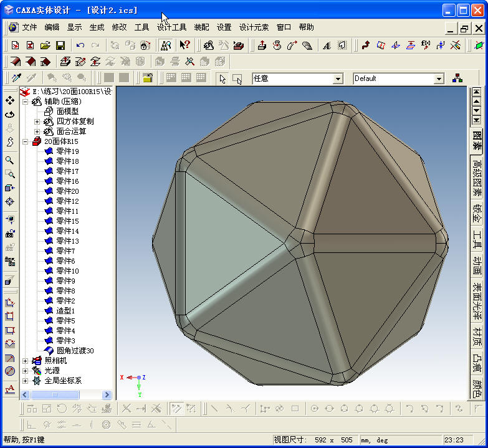
Task: Click the tree panel horizontal scrollbar thumb
Action: 55,395
